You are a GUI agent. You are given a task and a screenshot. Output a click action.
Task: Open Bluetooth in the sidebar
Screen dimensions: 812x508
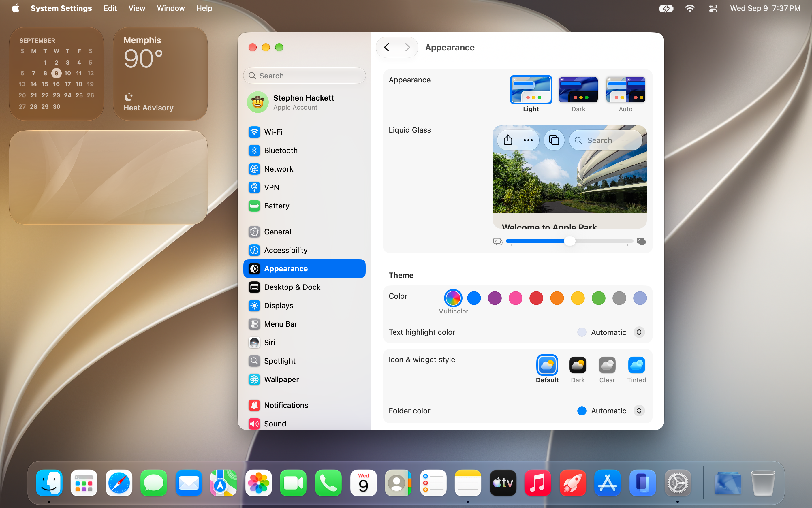pyautogui.click(x=304, y=150)
